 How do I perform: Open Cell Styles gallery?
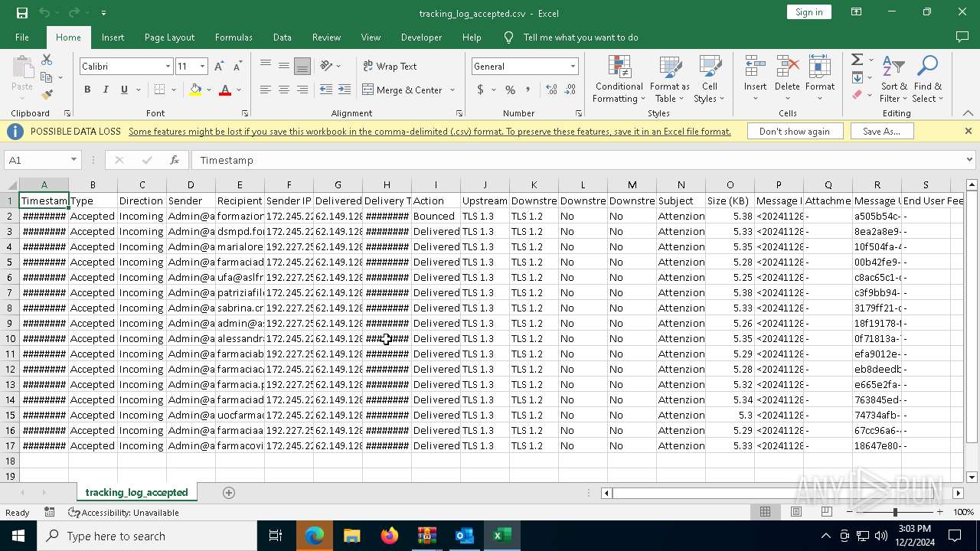click(710, 79)
